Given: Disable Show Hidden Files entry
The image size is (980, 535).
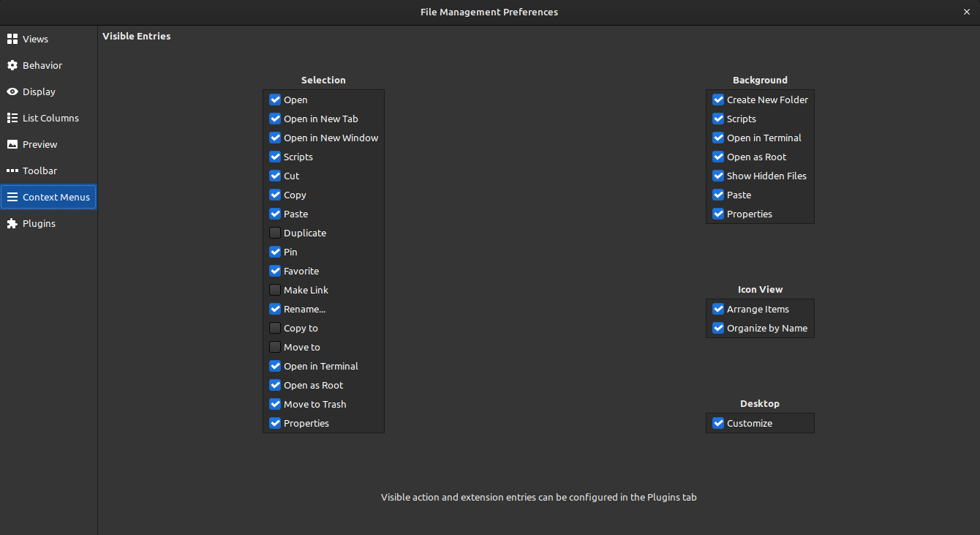Looking at the screenshot, I should point(718,176).
